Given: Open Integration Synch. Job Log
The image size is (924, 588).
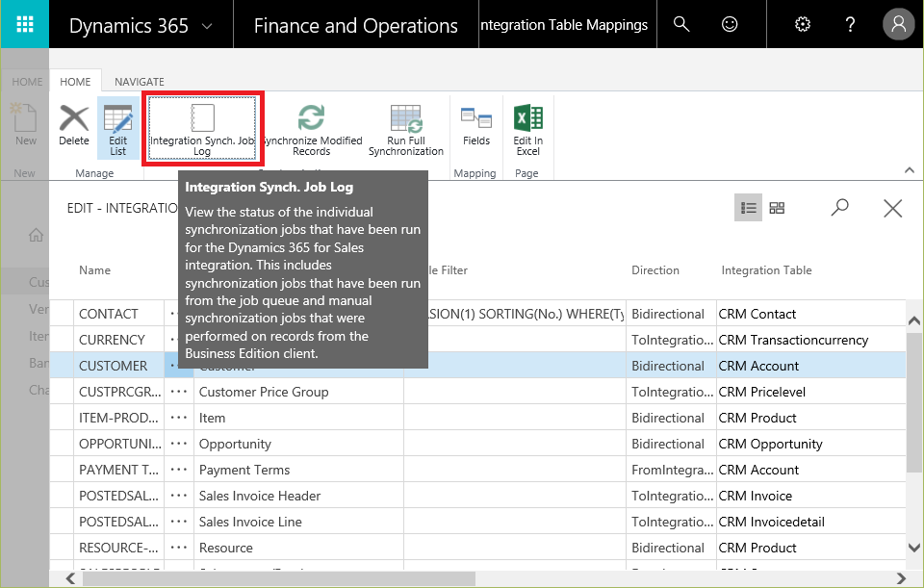Looking at the screenshot, I should pos(202,129).
